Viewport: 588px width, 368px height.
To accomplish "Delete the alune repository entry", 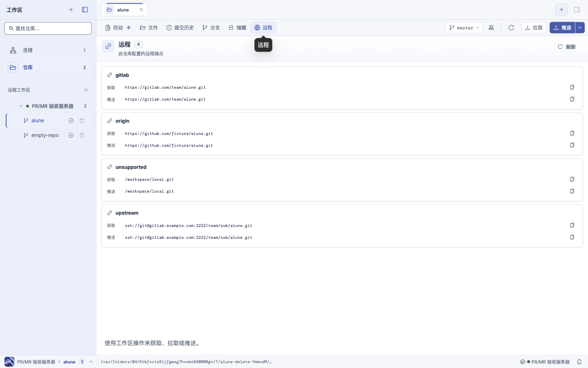I will [x=82, y=121].
